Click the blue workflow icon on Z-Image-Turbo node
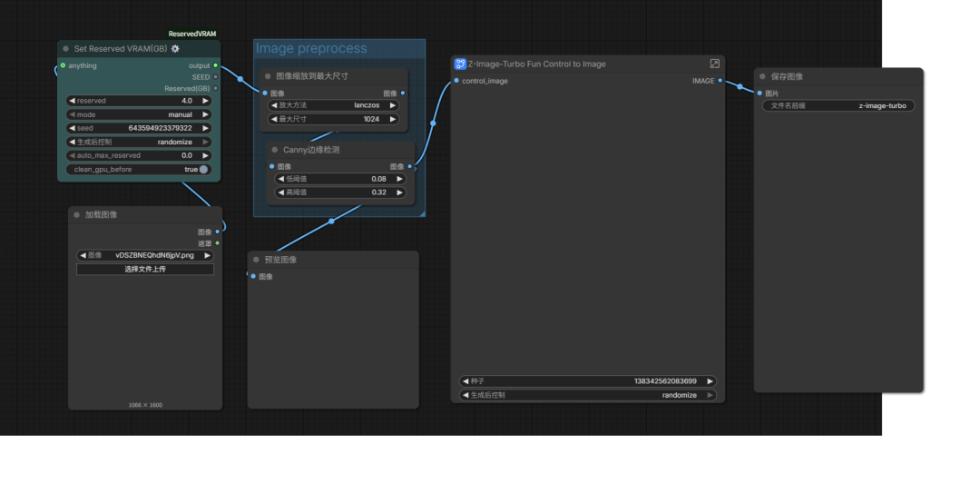 pyautogui.click(x=460, y=64)
